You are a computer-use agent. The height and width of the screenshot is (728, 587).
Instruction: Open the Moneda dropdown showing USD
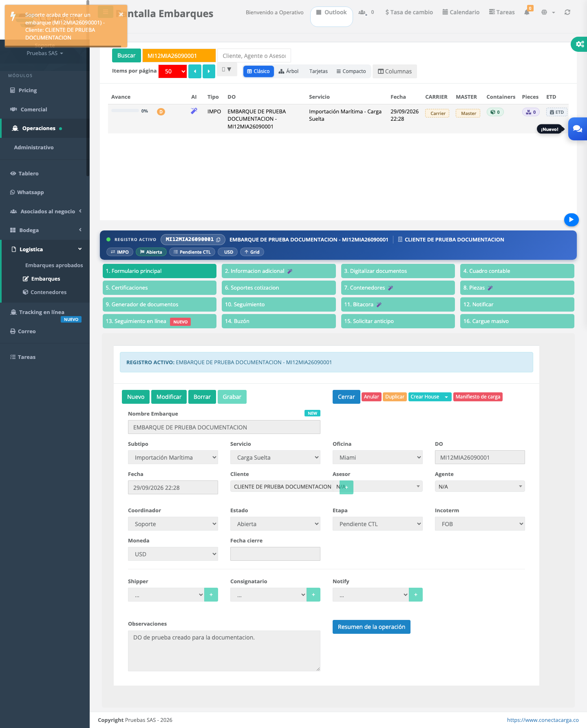[x=173, y=554]
